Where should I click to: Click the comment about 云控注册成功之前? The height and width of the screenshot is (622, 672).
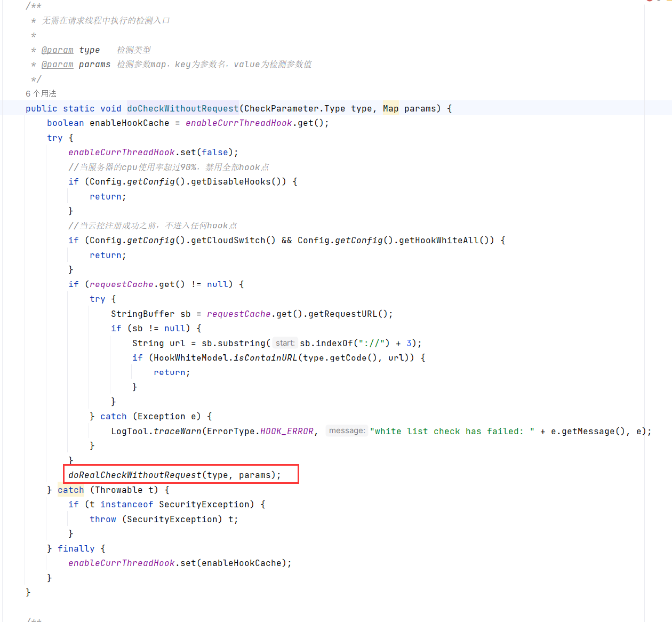[153, 226]
